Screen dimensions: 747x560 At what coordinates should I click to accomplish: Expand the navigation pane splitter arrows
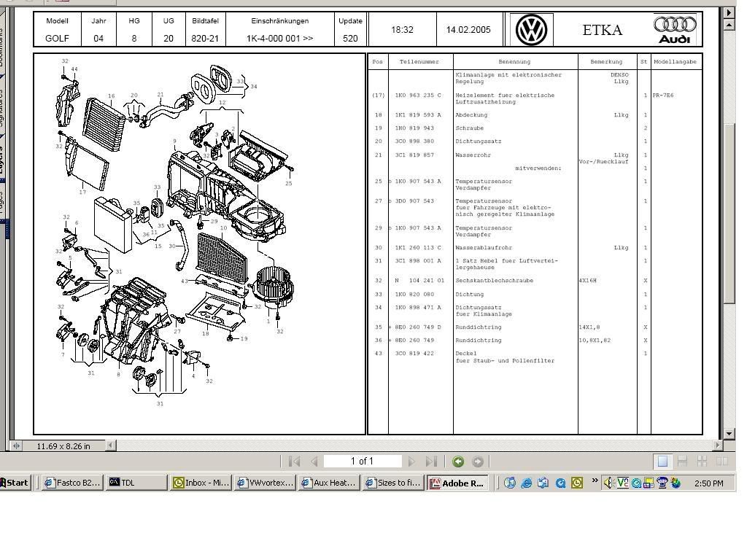[x=16, y=446]
